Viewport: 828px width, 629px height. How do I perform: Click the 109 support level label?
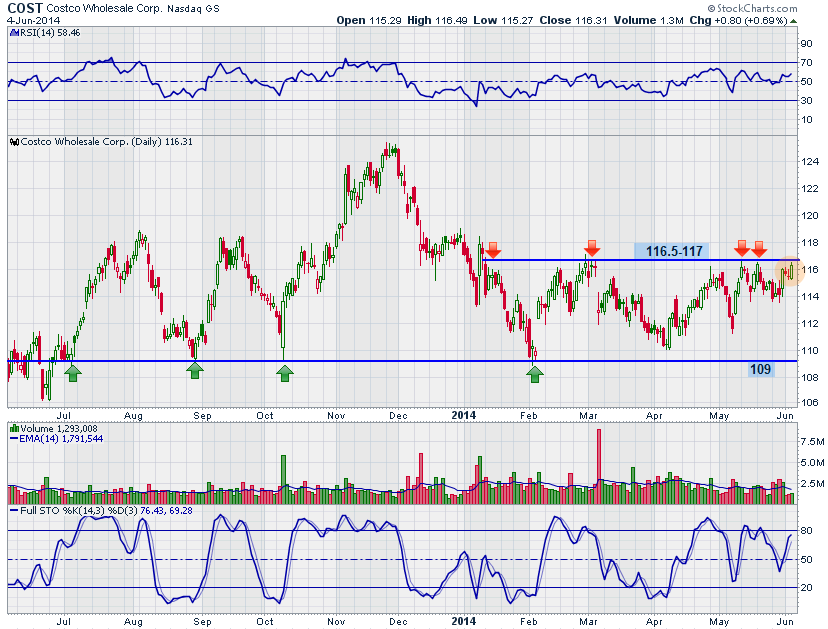click(x=760, y=369)
